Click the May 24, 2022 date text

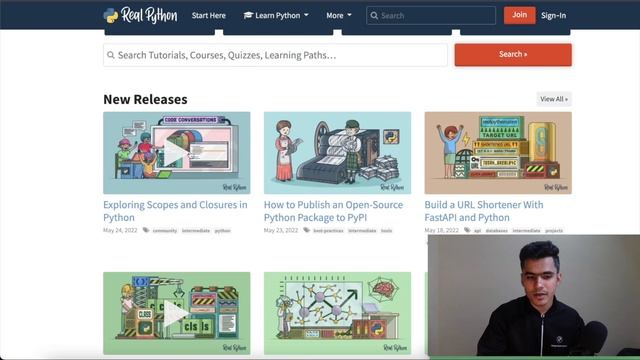point(120,230)
